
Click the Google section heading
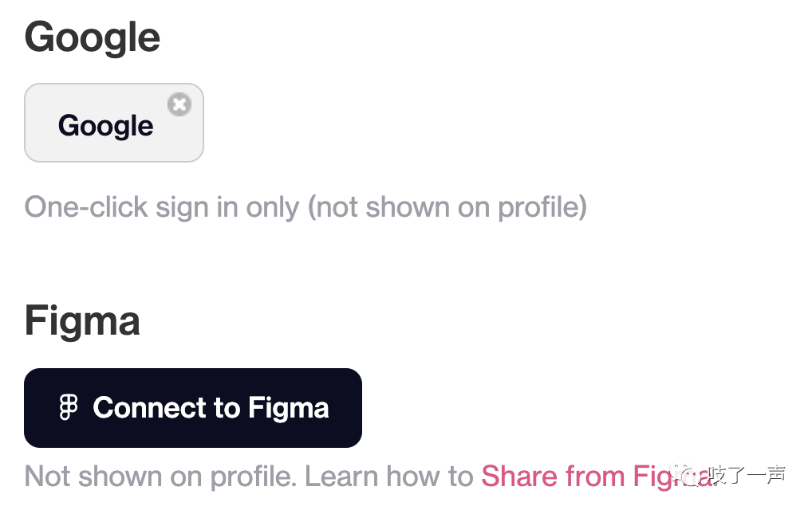tap(93, 37)
